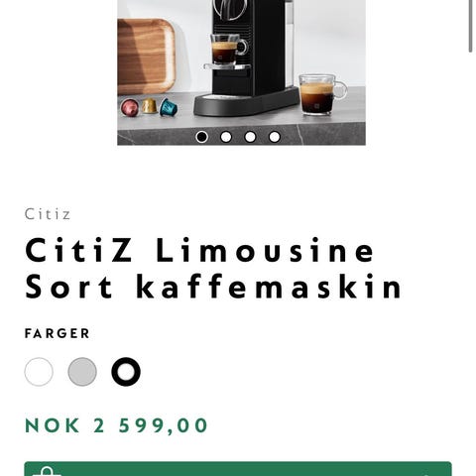Select the first carousel dot indicator
The height and width of the screenshot is (476, 476).
(201, 137)
